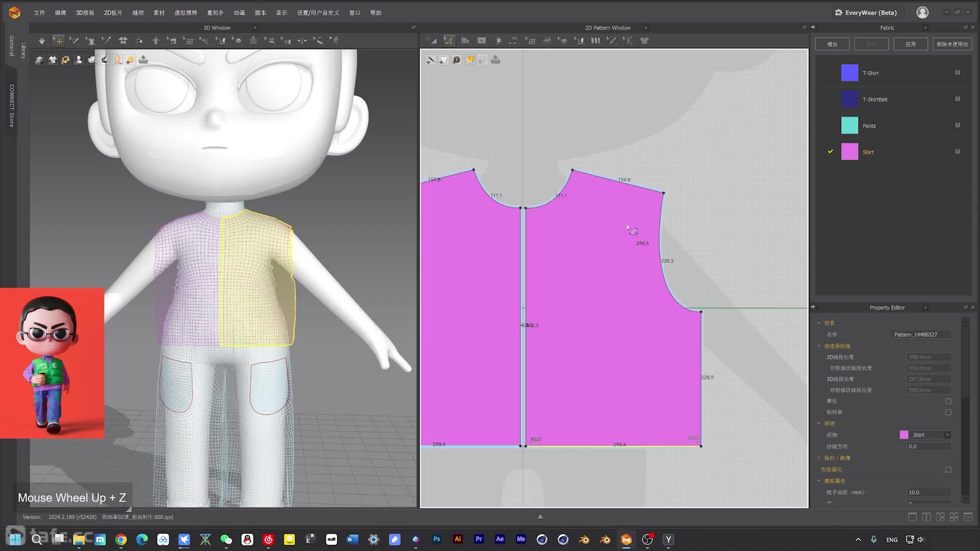The width and height of the screenshot is (980, 551).
Task: Select the Rectangle tool in the 2D toolbar
Action: [x=481, y=41]
